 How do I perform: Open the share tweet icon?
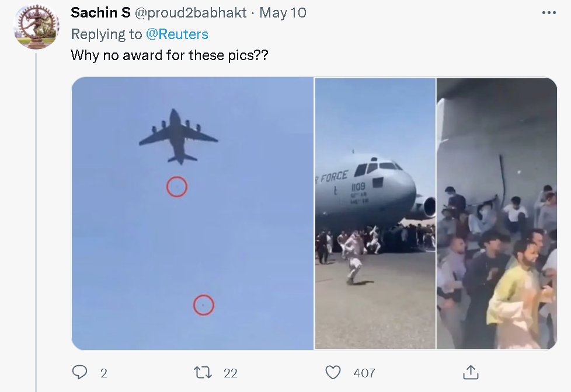pos(471,372)
